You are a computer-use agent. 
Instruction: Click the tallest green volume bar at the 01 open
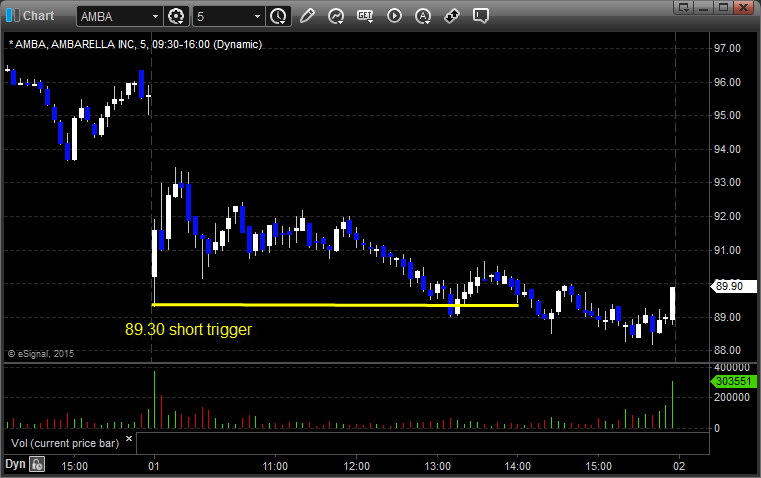(x=154, y=400)
